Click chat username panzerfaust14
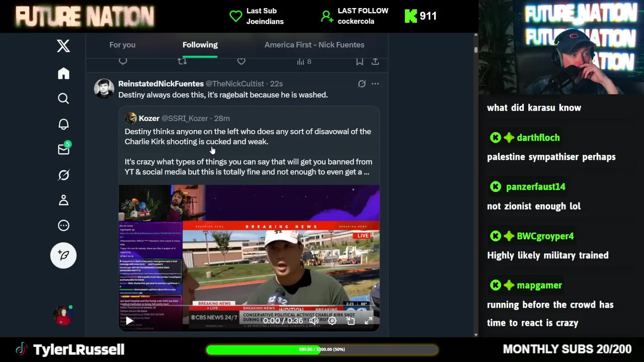Viewport: 644px width, 362px height. (535, 187)
